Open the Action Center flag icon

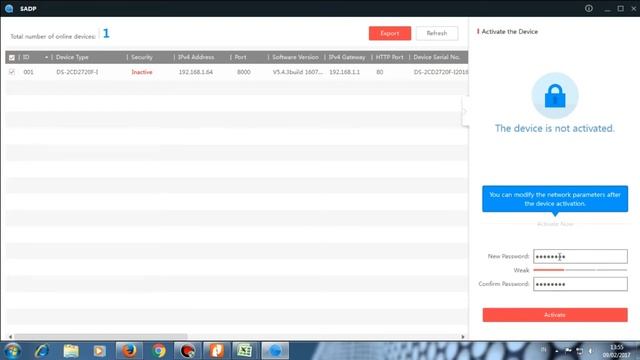click(x=568, y=351)
